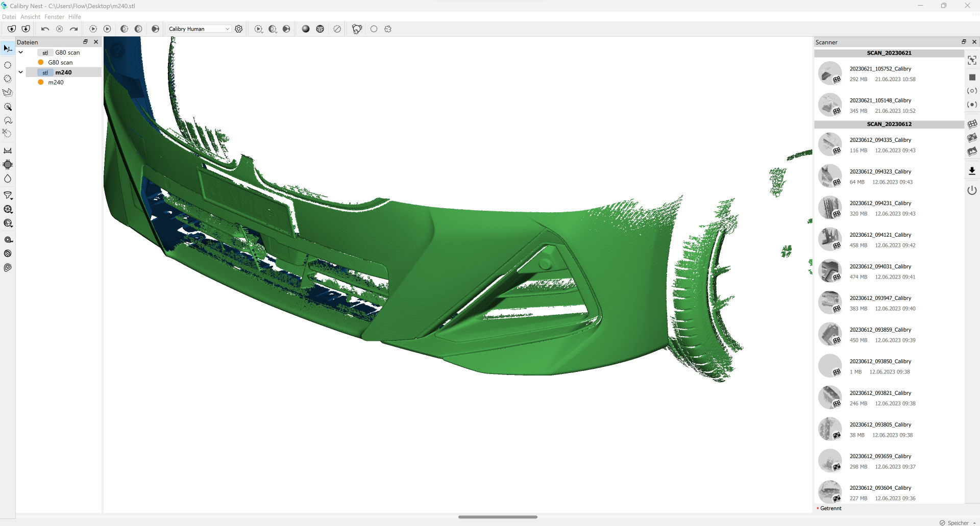Click the wireframe globe icon in toolbar
This screenshot has width=980, height=526.
320,29
